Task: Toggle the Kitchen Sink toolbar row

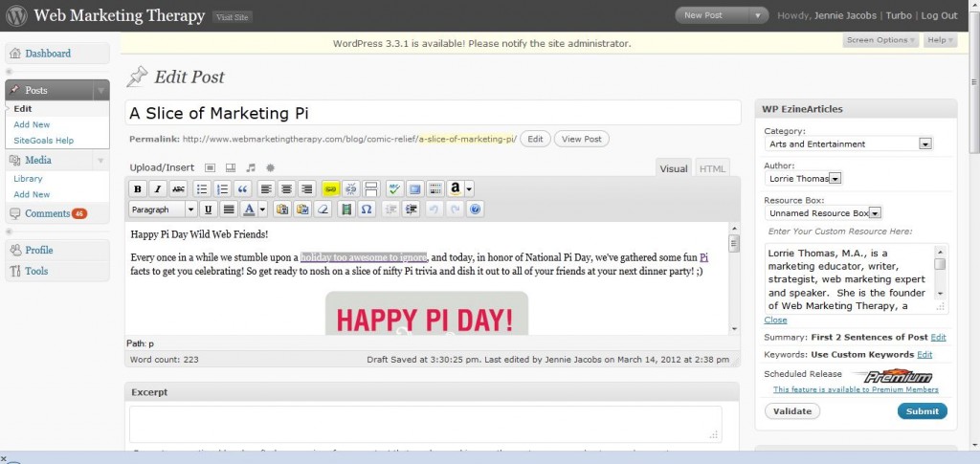Action: 435,188
